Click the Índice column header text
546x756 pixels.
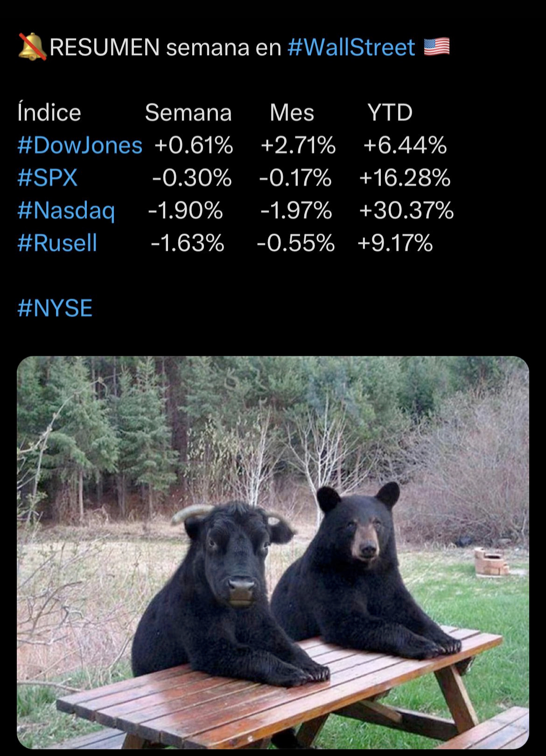coord(49,113)
